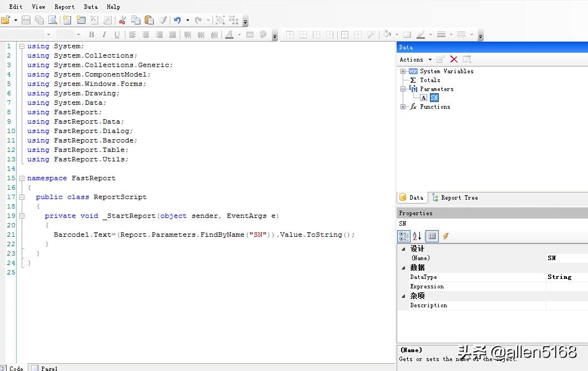Screen dimensions: 588x371
Task: Open the border properties icon
Action: coord(371,34)
